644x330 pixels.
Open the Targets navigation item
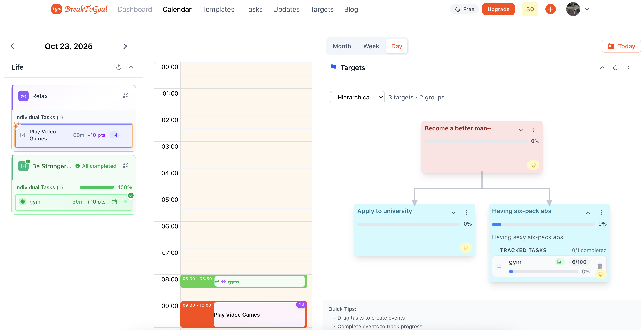coord(322,10)
